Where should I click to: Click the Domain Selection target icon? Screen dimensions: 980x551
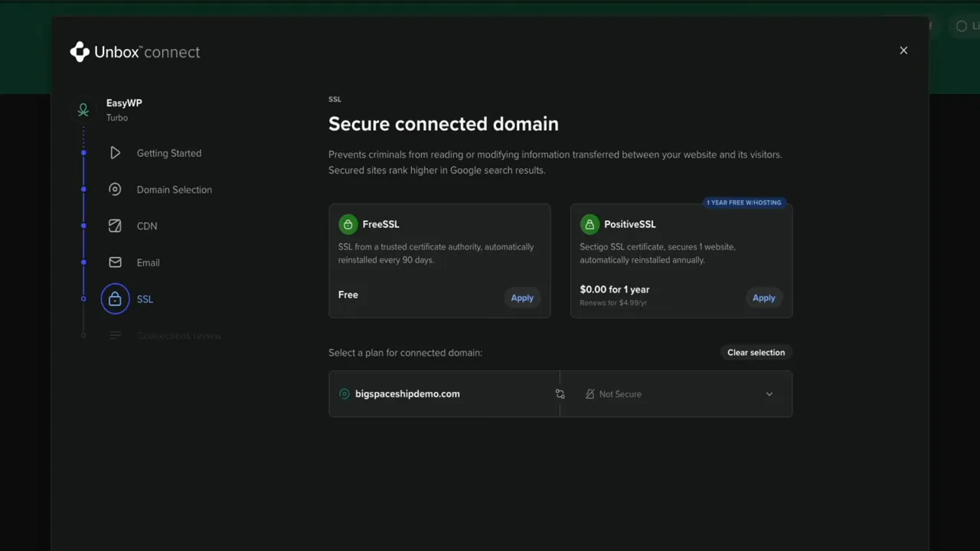(x=115, y=190)
